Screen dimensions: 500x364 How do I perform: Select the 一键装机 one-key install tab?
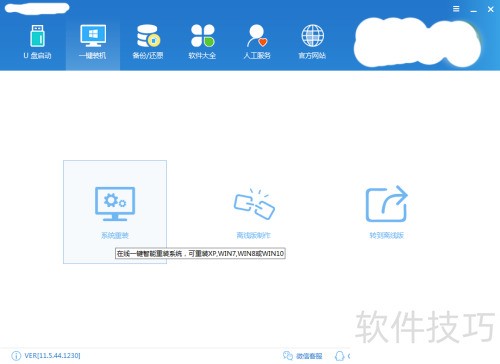93,42
